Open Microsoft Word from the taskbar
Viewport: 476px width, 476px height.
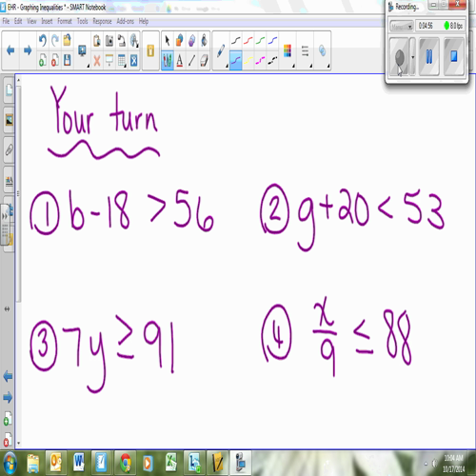coord(79,464)
